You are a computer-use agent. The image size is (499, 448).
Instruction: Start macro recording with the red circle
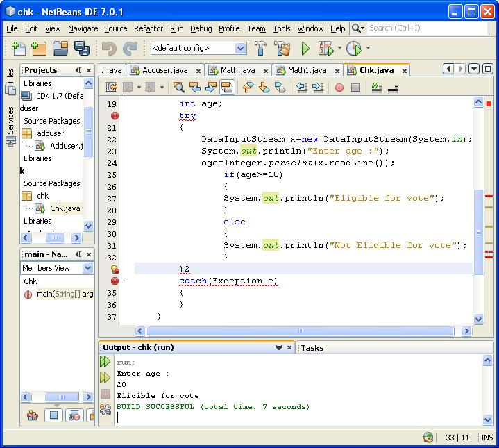click(x=339, y=88)
